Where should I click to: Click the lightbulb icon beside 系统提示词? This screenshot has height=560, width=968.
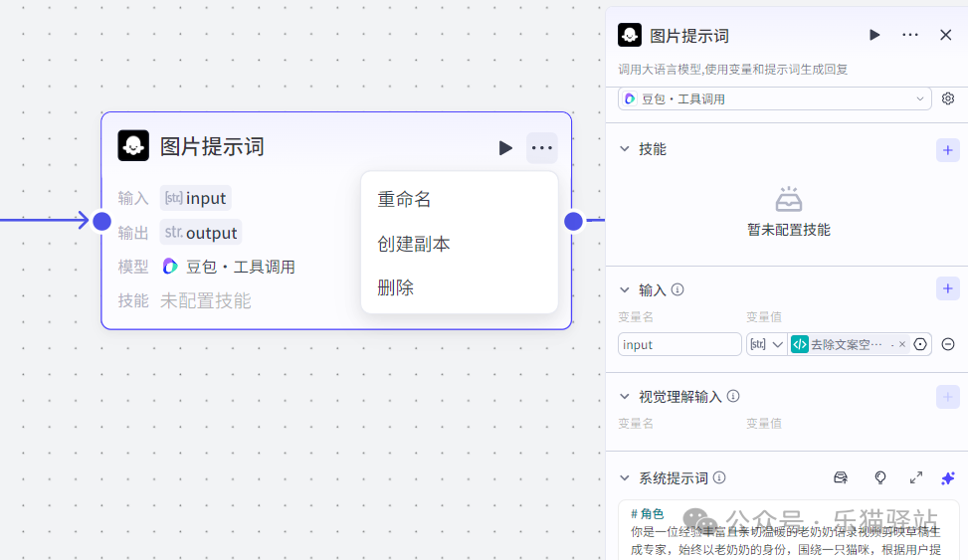coord(879,478)
